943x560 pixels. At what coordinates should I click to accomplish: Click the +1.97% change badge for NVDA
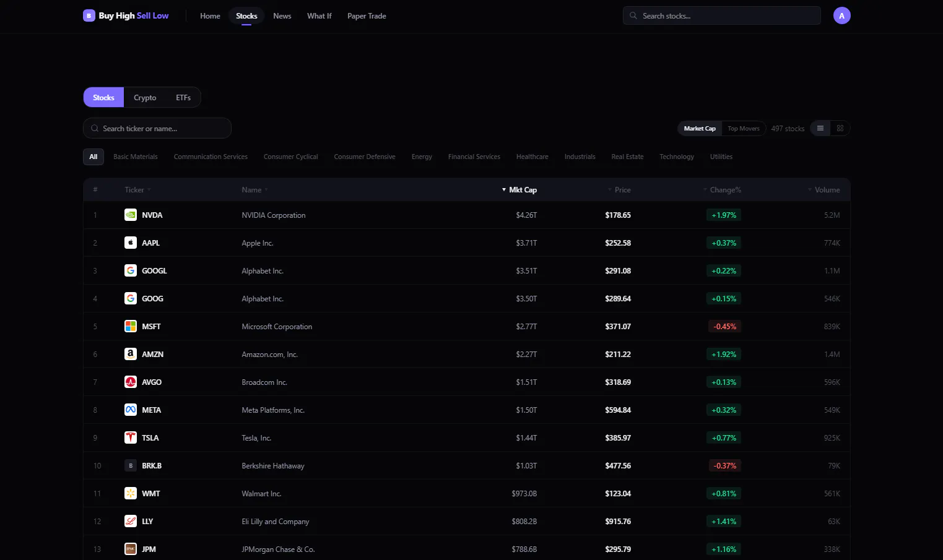pos(724,215)
